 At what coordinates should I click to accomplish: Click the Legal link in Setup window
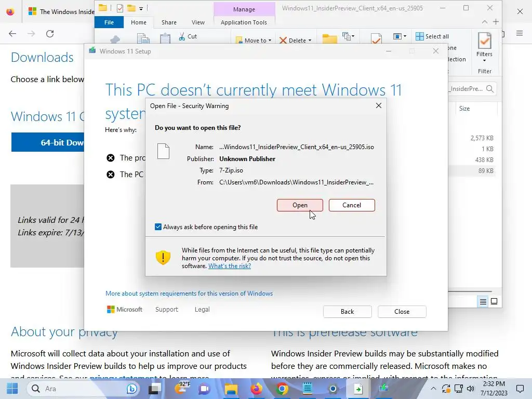coord(202,310)
